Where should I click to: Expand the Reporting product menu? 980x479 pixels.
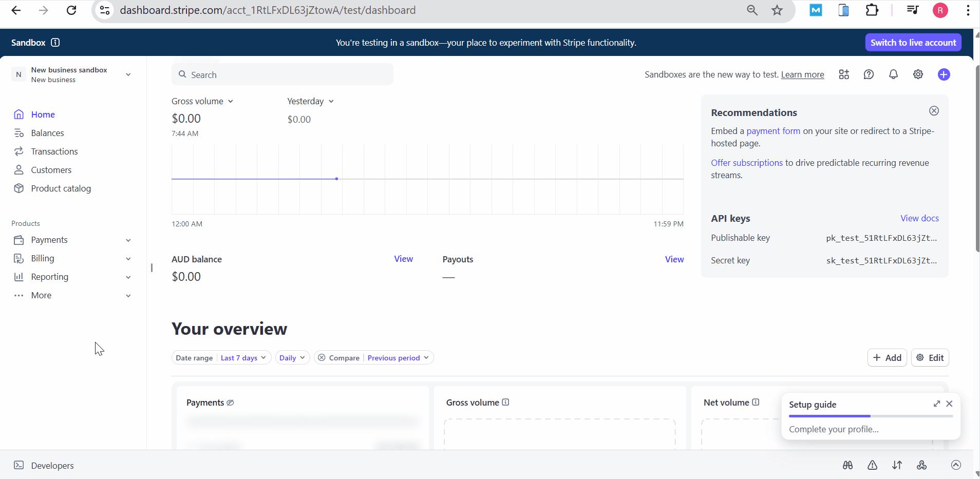pyautogui.click(x=72, y=277)
